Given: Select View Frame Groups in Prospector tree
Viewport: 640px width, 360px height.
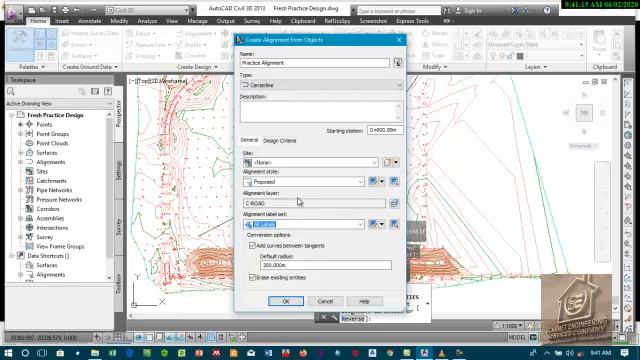Looking at the screenshot, I should tap(60, 247).
